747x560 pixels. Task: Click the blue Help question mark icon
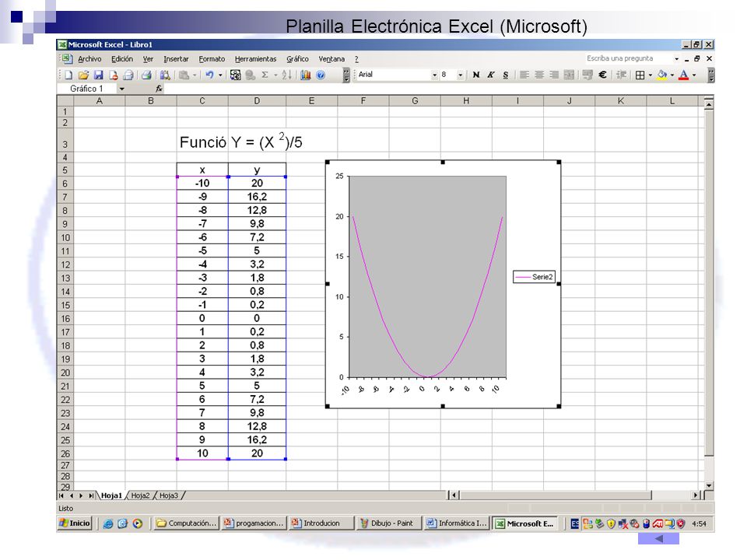(321, 75)
